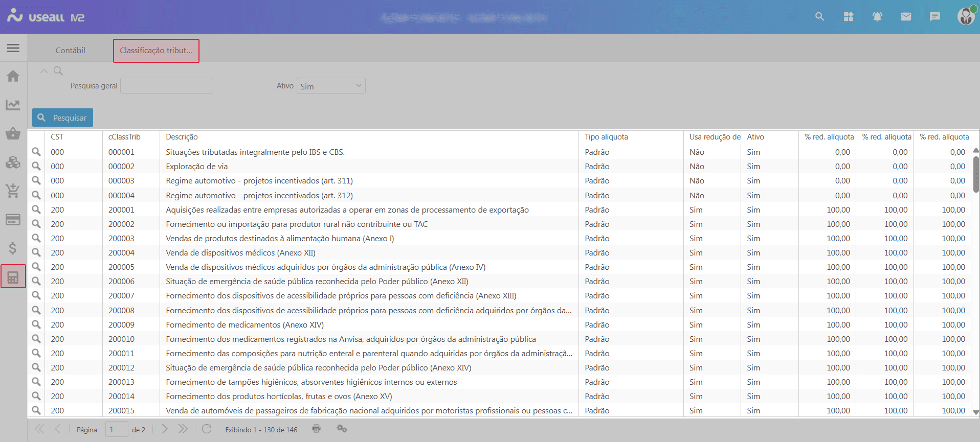Open the shopping basket sidebar module
The width and height of the screenshot is (980, 442).
tap(13, 133)
